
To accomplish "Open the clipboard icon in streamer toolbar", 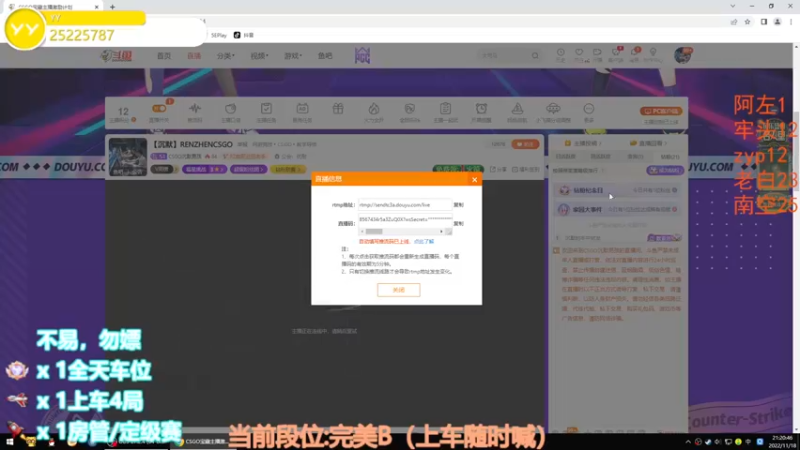I will point(445,109).
